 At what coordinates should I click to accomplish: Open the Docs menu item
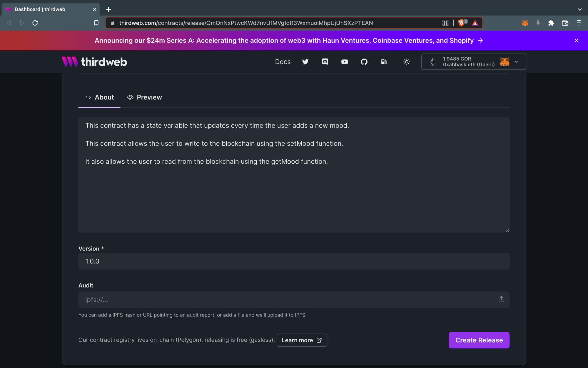coord(283,62)
